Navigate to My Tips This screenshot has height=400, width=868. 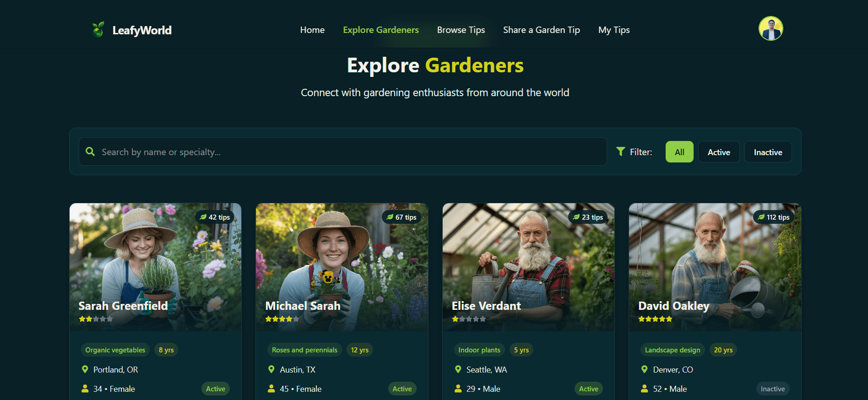click(613, 30)
